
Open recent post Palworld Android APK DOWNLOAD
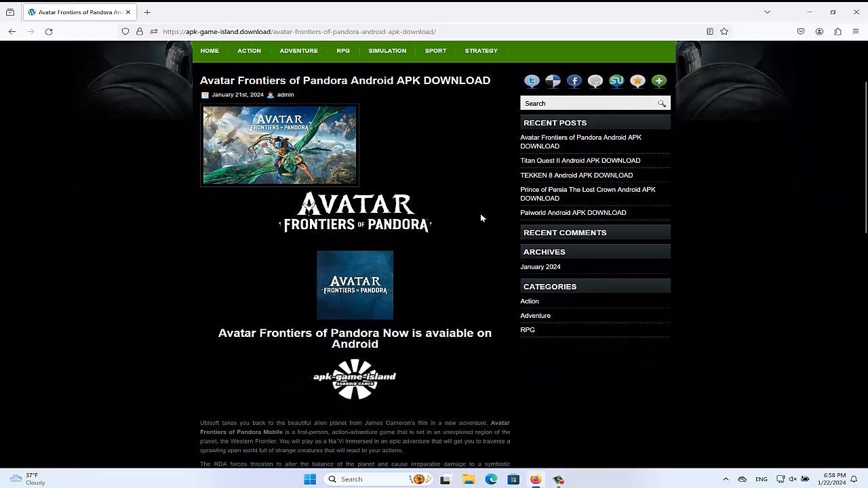(573, 213)
